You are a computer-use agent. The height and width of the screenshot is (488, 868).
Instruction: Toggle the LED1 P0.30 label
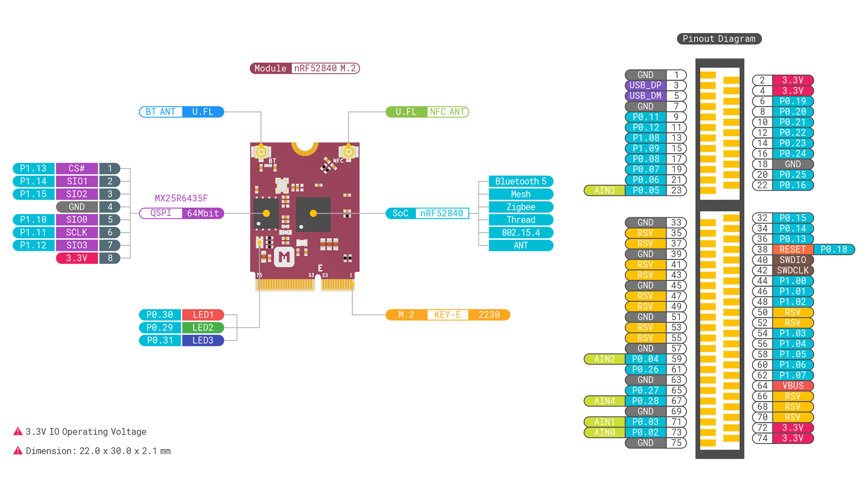(159, 314)
